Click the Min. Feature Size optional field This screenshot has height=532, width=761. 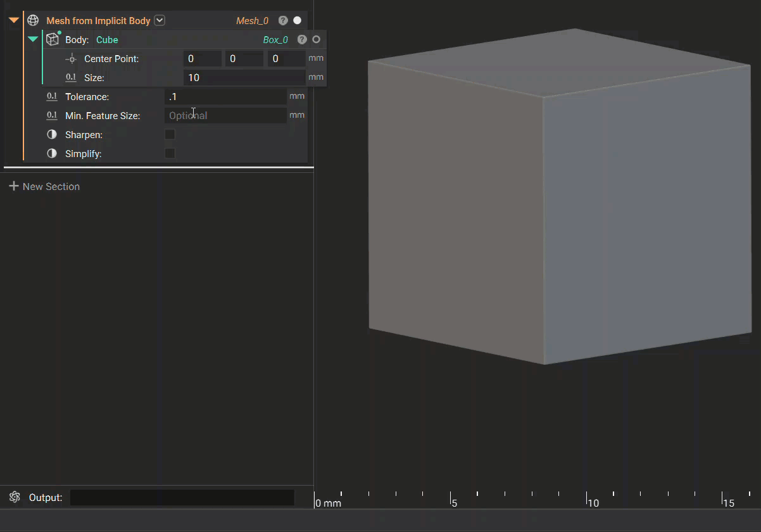pyautogui.click(x=225, y=116)
